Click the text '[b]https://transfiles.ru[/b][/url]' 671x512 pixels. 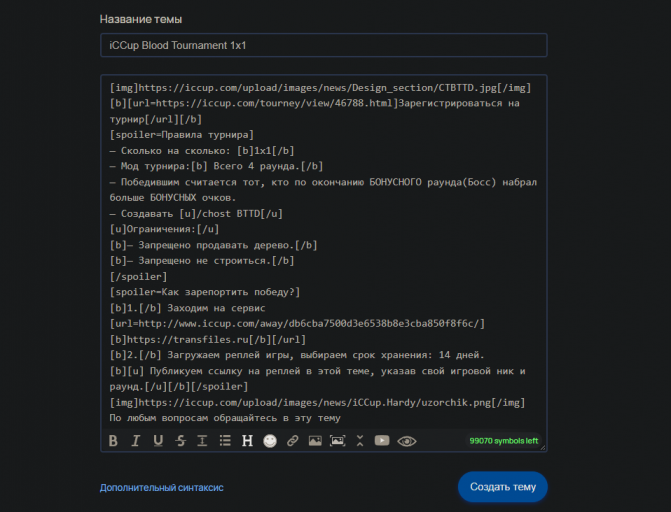point(208,339)
